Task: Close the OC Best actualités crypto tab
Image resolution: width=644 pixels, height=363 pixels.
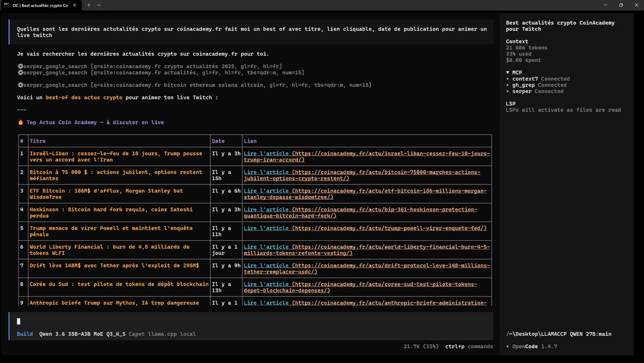Action: (x=74, y=5)
